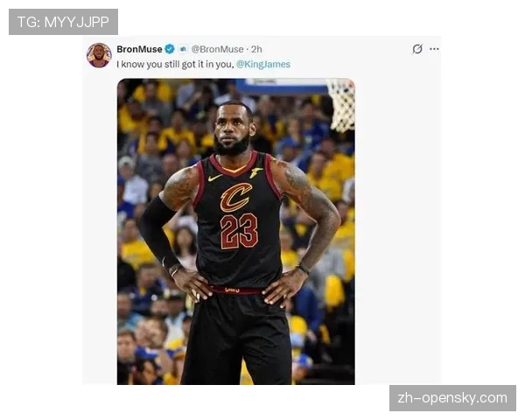Click the blue verified checkmark badge
525x420 pixels.
coord(170,49)
